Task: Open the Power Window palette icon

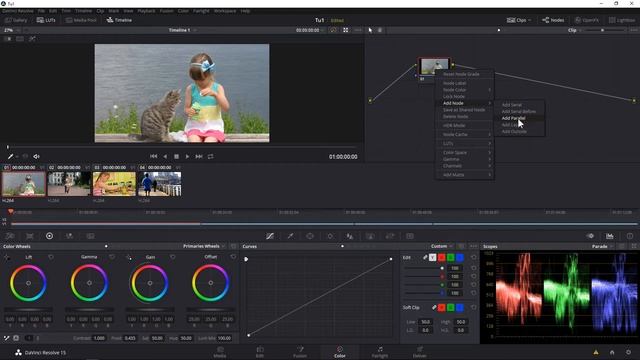Action: coord(310,236)
